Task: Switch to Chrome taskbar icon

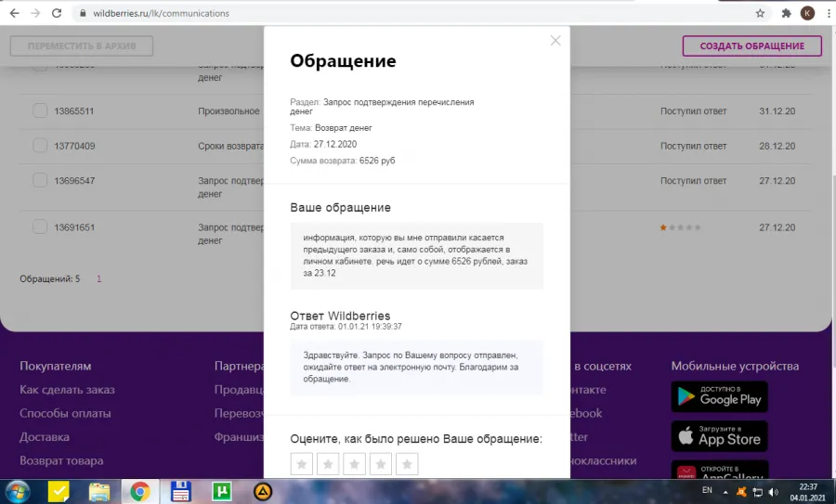Action: (x=139, y=491)
